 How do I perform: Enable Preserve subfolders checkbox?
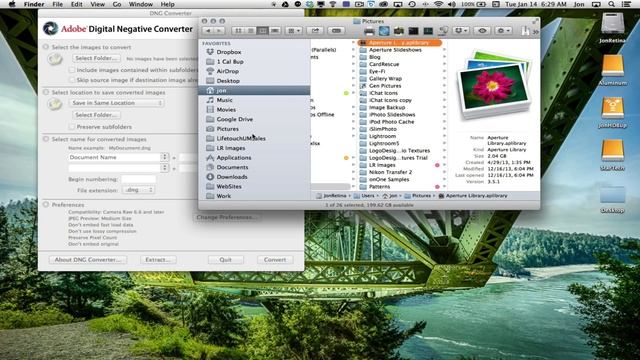tap(72, 127)
